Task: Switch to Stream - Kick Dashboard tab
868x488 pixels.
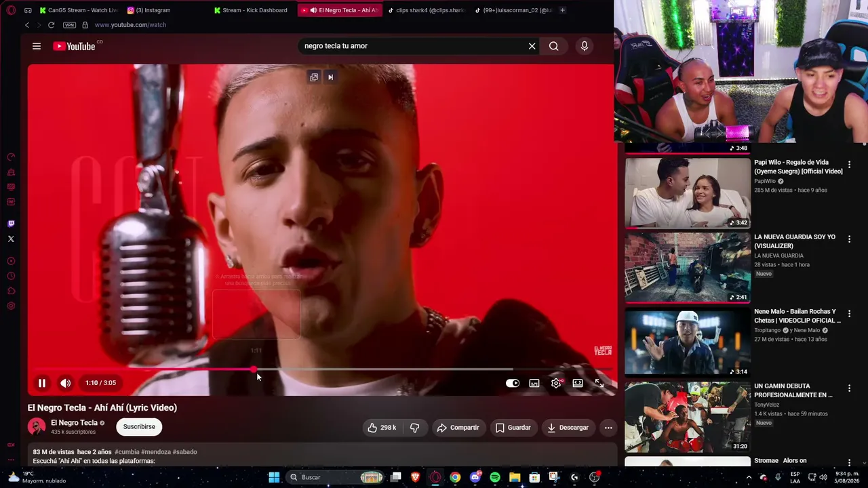Action: tap(253, 10)
